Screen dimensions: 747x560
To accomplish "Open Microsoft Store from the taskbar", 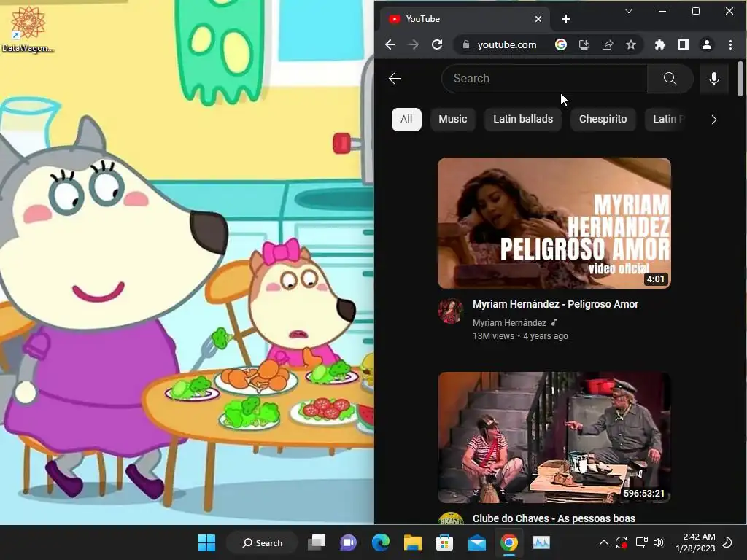I will coord(444,542).
